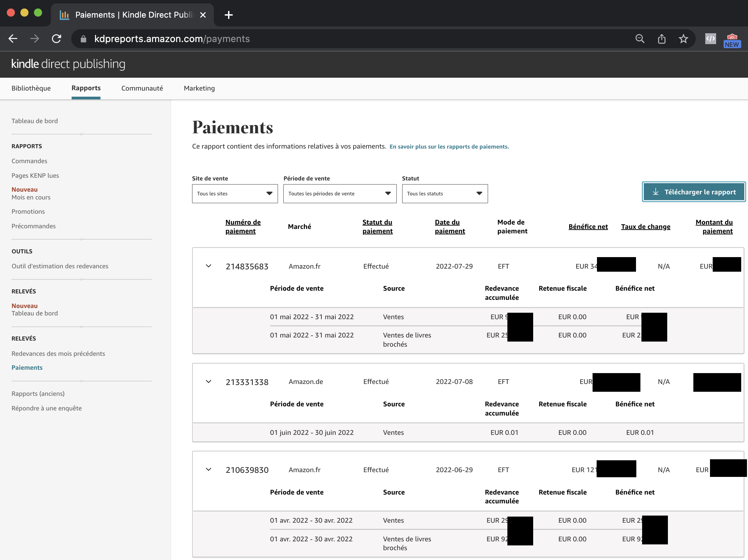
Task: Go to the Communauté tab
Action: (x=142, y=88)
